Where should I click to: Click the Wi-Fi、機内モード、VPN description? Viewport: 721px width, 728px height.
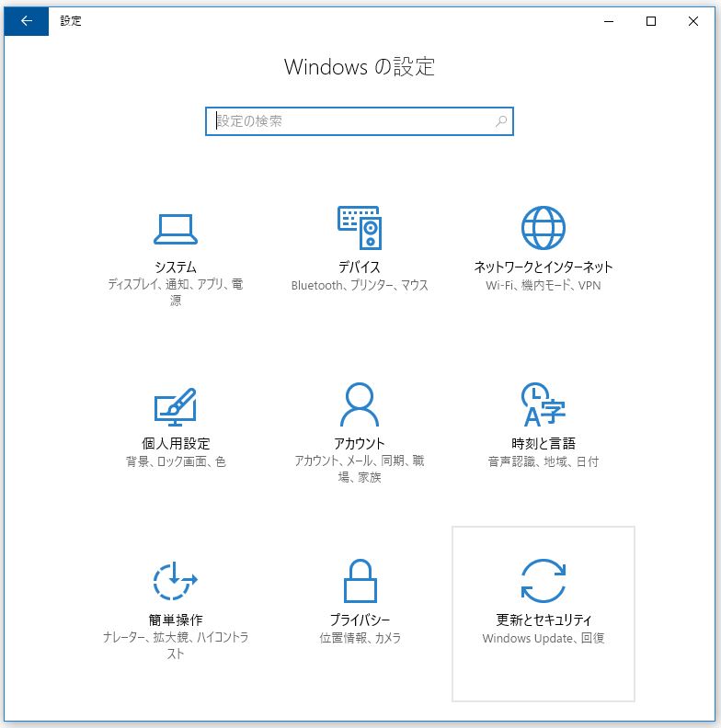544,285
